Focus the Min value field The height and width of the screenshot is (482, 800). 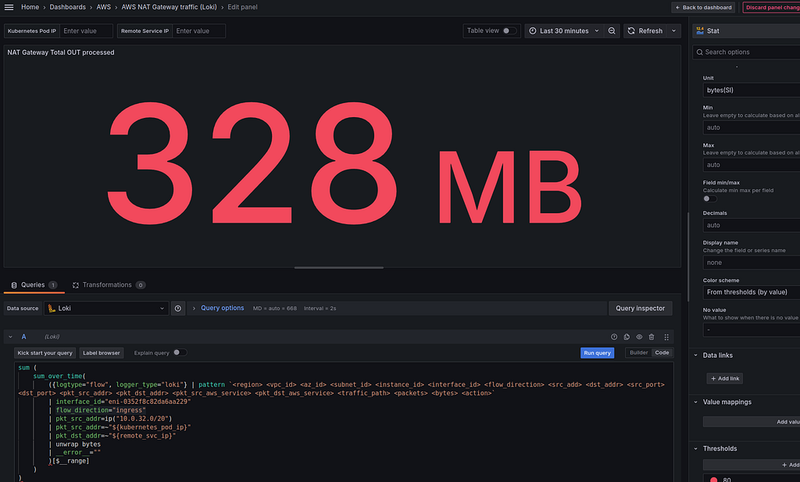pos(751,128)
